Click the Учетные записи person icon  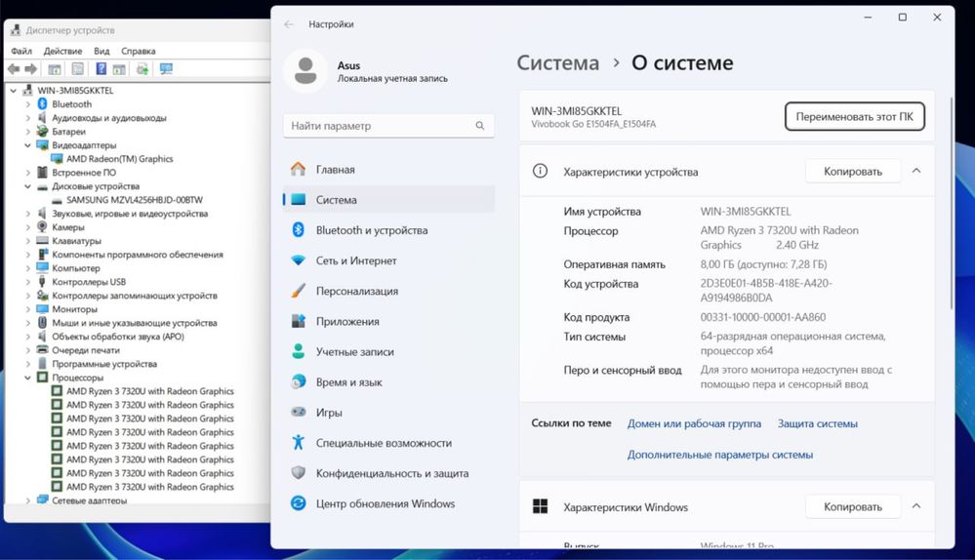299,352
